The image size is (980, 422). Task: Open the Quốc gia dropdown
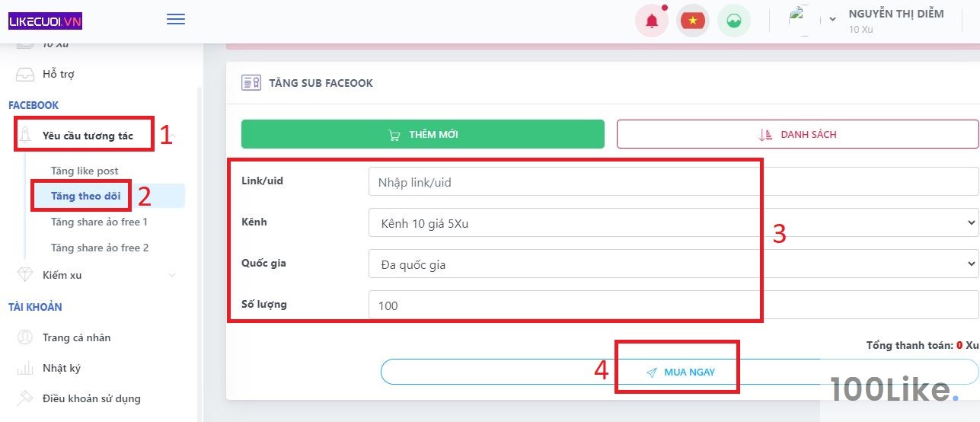point(672,264)
